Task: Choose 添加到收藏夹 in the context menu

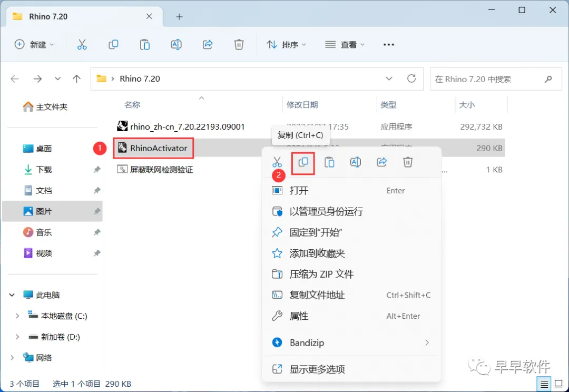Action: point(351,253)
